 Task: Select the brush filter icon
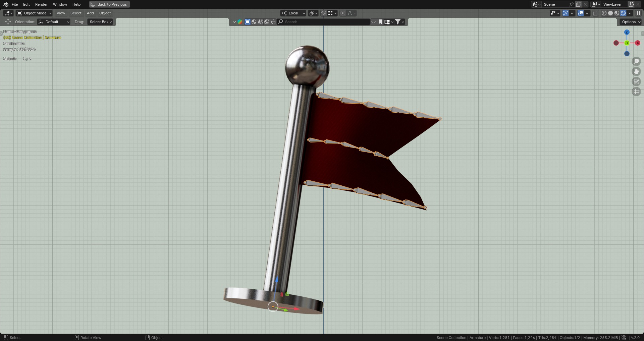pyautogui.click(x=273, y=22)
